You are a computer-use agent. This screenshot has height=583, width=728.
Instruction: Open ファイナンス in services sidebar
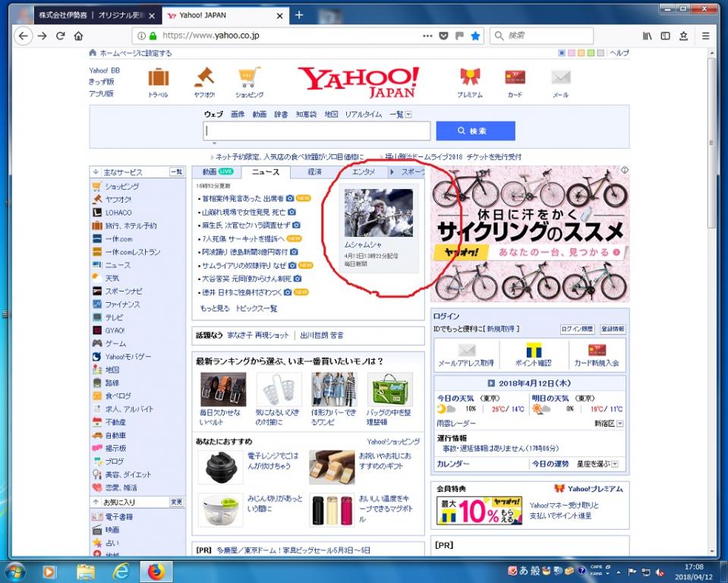tap(122, 304)
